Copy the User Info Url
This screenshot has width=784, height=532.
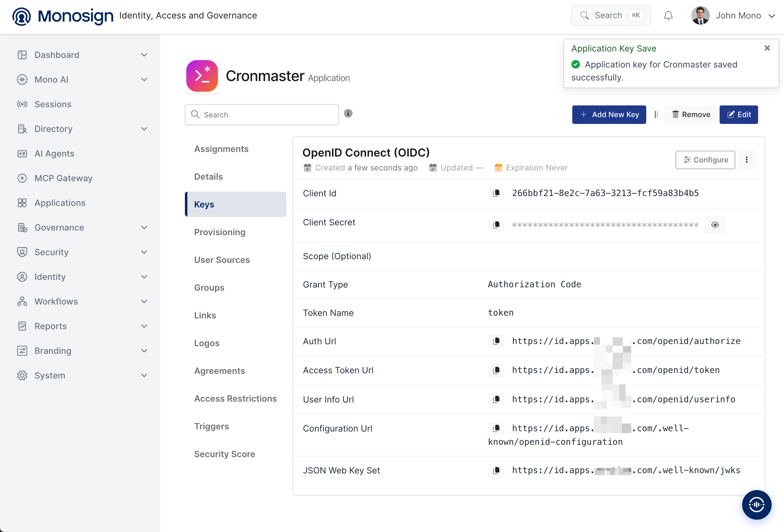496,399
